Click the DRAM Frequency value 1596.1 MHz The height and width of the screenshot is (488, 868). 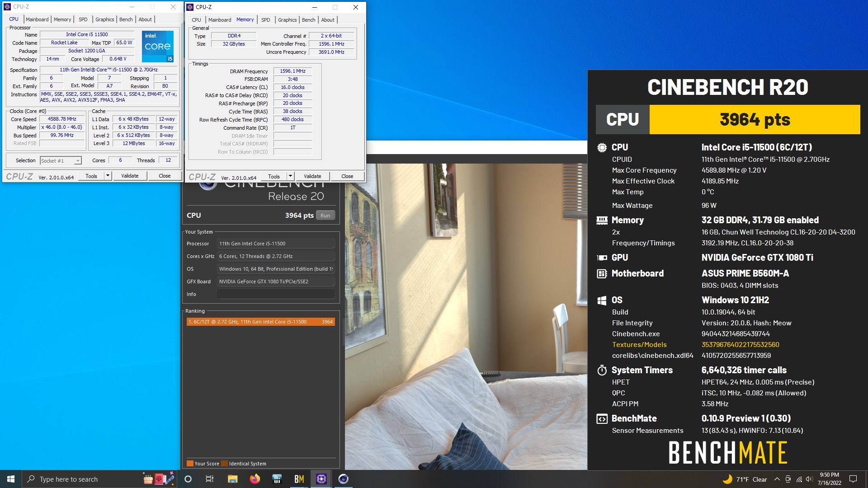(x=292, y=71)
